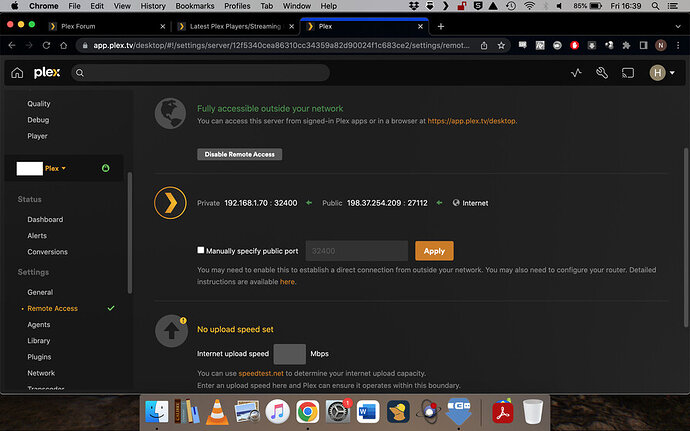Click the Plex logo
The image size is (690, 431).
47,73
